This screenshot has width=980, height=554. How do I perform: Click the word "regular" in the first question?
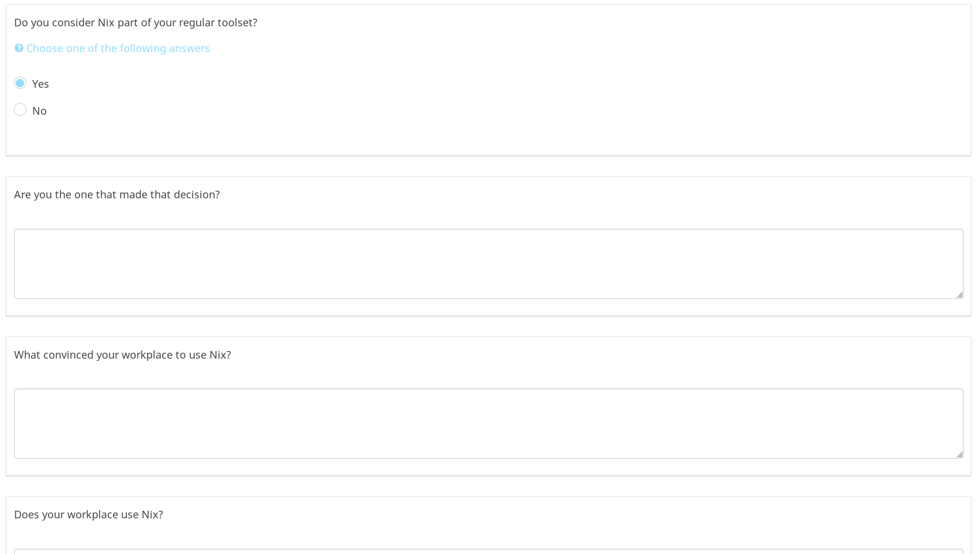click(197, 23)
